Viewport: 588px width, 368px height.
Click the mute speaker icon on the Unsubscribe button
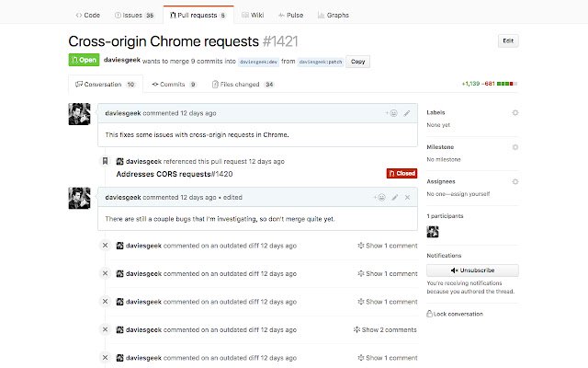(x=454, y=270)
